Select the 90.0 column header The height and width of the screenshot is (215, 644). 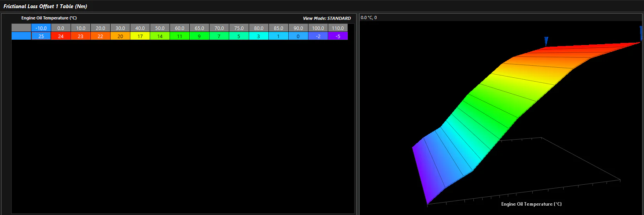[298, 28]
